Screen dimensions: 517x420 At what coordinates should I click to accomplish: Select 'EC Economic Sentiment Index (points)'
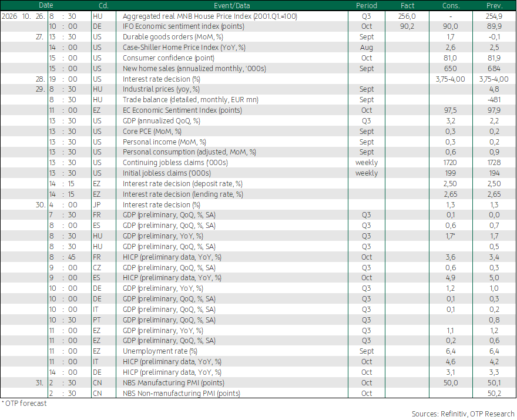click(182, 110)
